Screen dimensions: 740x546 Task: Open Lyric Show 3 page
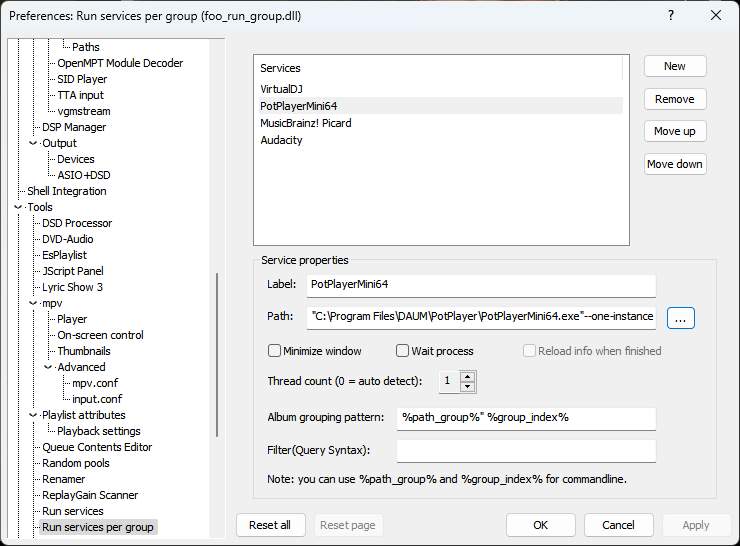tap(72, 287)
